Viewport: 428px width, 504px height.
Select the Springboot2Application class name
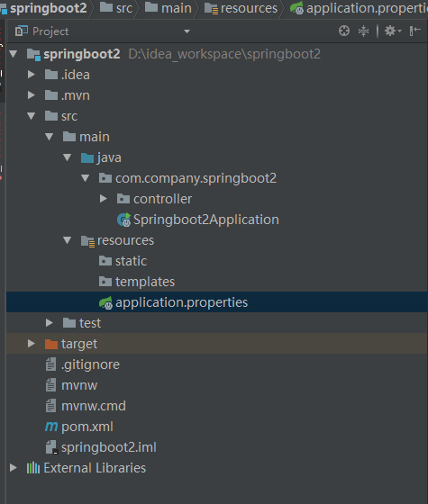(206, 220)
